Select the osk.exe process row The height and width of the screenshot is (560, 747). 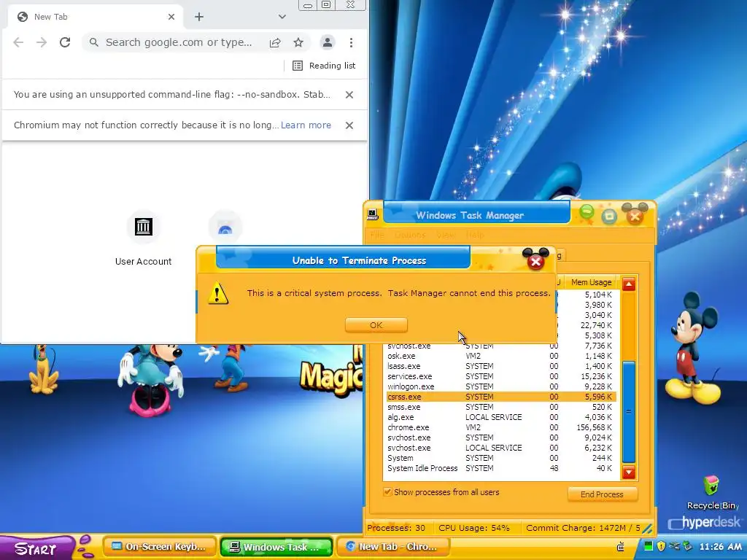(x=500, y=356)
